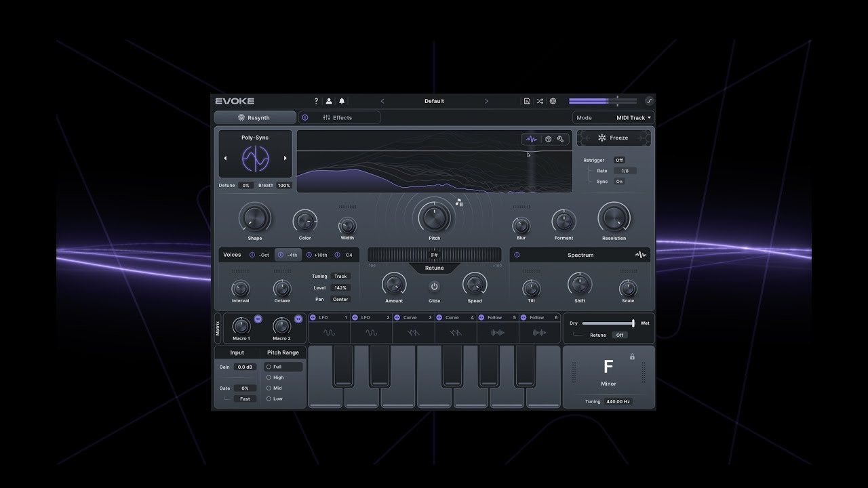Screen dimensions: 868x488
Task: Go to the previous preset arrow
Action: point(382,101)
